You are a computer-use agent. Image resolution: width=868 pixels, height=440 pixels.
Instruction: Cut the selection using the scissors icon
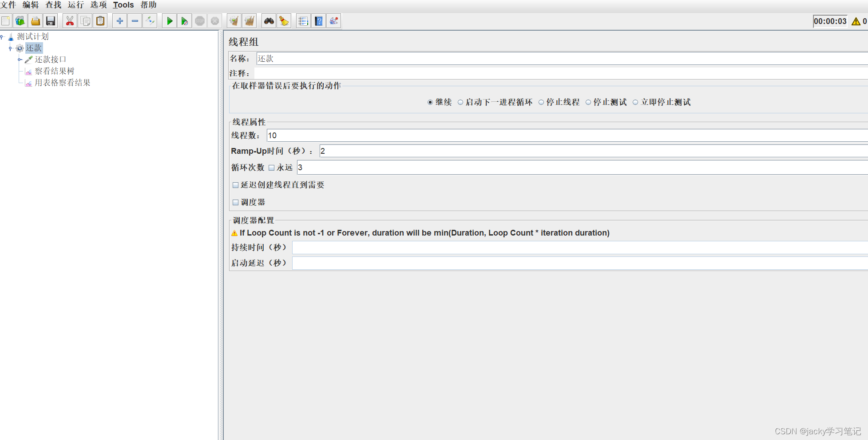tap(70, 21)
